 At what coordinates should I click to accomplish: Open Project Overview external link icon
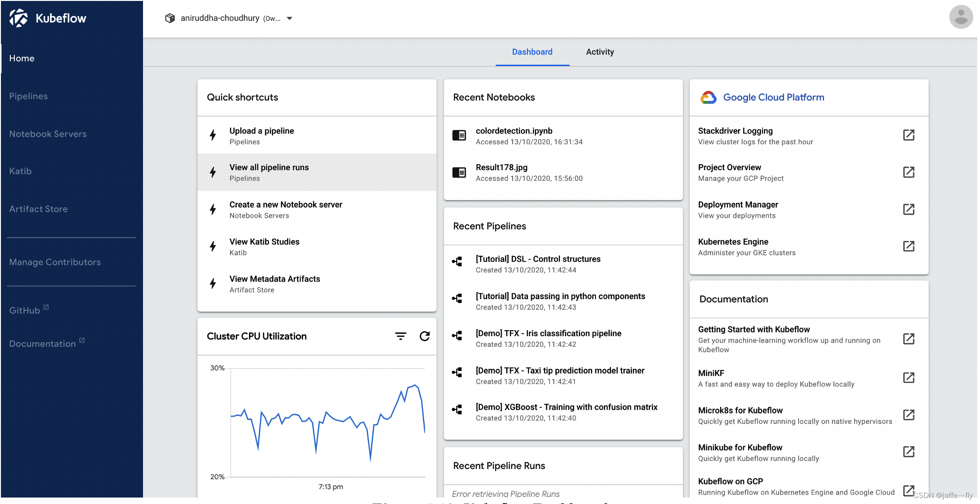909,172
